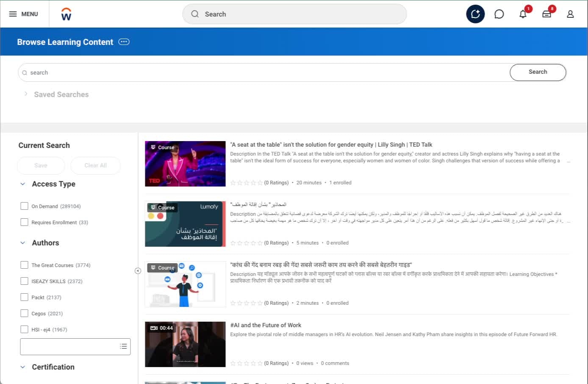Open notifications via the bell icon

point(523,14)
